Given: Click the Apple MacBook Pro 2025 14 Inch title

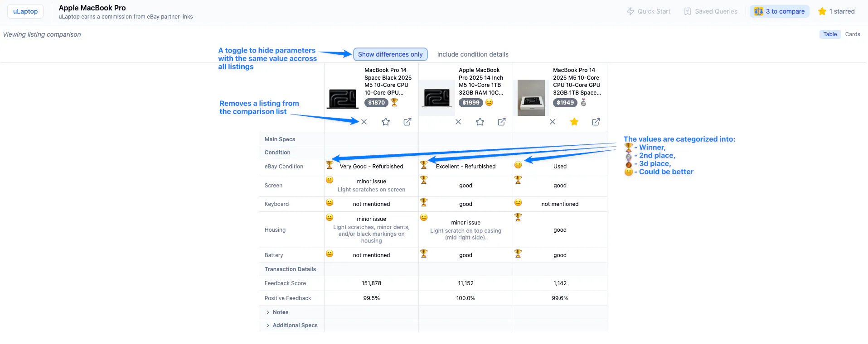Looking at the screenshot, I should pos(481,81).
